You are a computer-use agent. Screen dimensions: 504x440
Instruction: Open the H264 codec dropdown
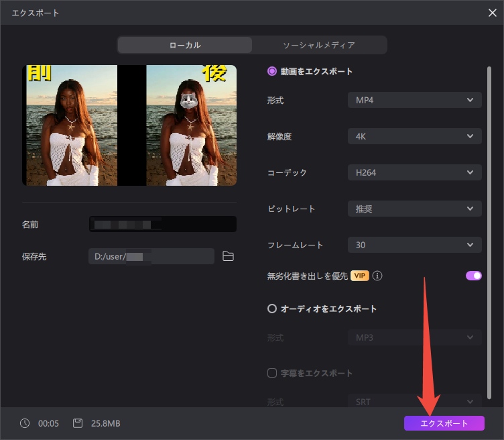(414, 172)
